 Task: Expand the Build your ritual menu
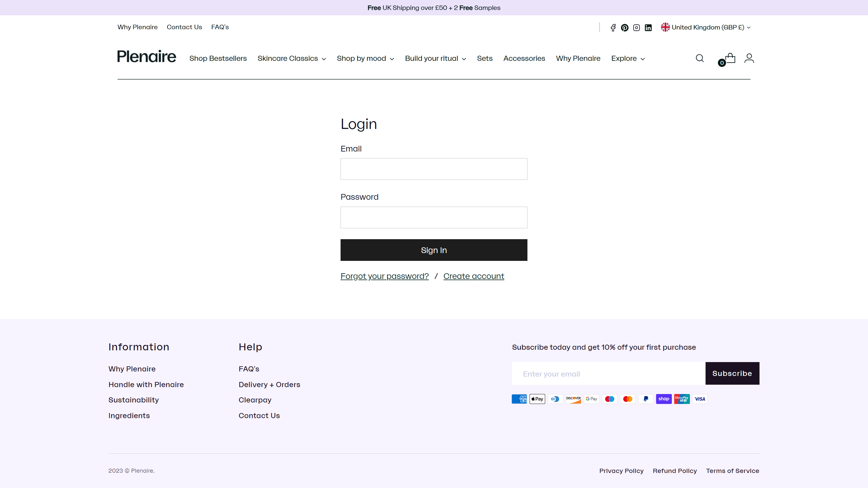435,58
